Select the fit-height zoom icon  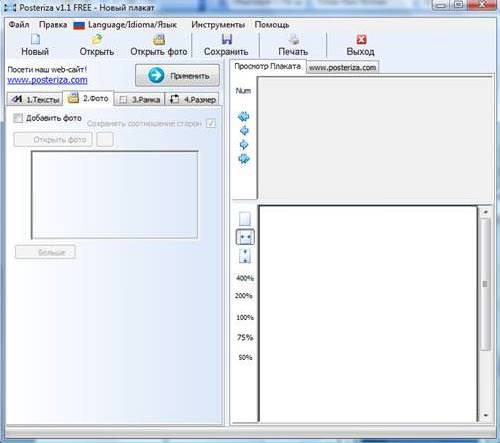tap(245, 256)
